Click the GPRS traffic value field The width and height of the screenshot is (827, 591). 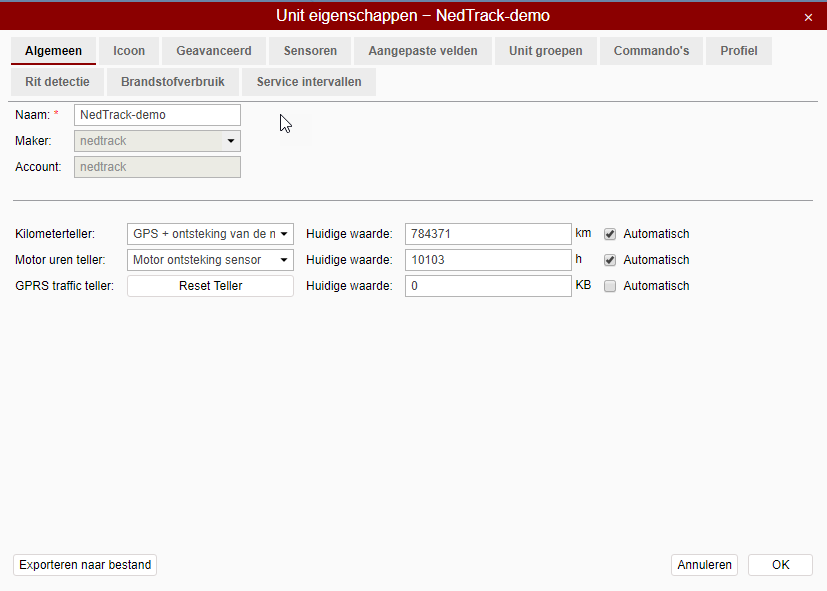click(488, 286)
